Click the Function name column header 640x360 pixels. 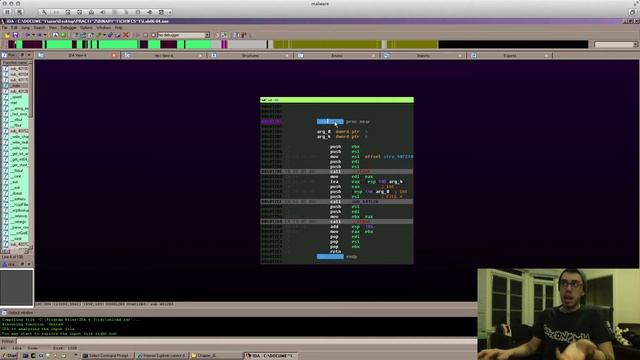[x=16, y=63]
